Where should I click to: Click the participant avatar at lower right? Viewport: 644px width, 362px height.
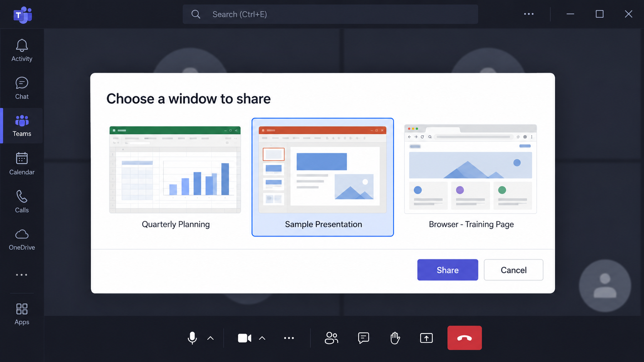pos(605,286)
